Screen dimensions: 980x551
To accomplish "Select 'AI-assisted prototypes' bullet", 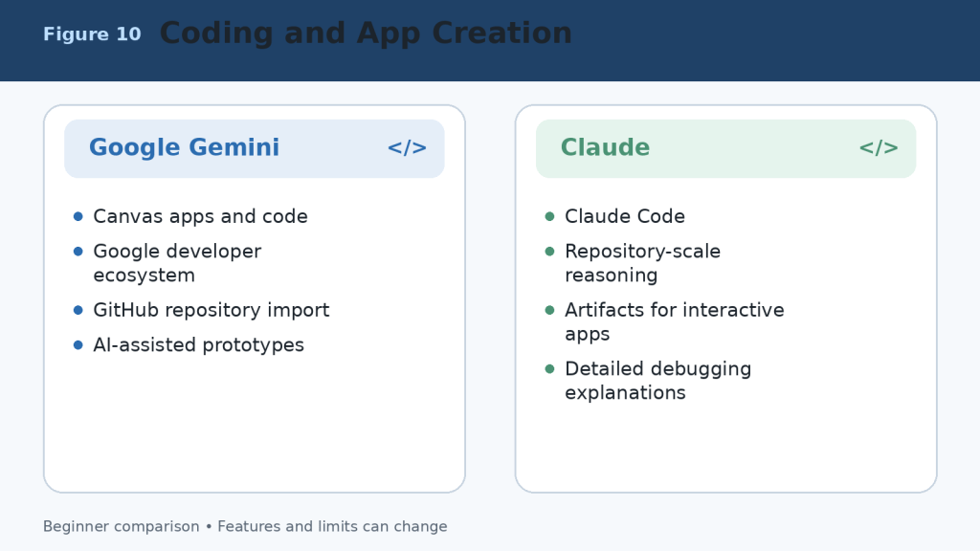I will click(198, 344).
